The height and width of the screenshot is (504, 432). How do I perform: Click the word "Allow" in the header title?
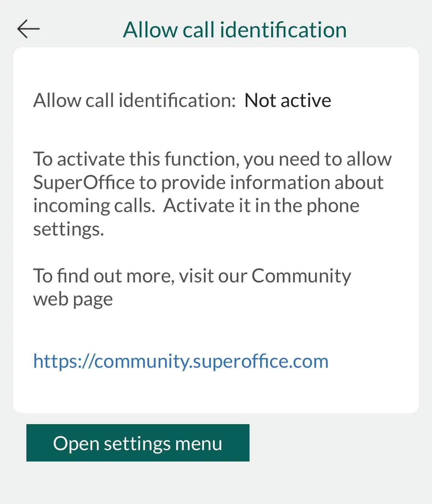(150, 30)
